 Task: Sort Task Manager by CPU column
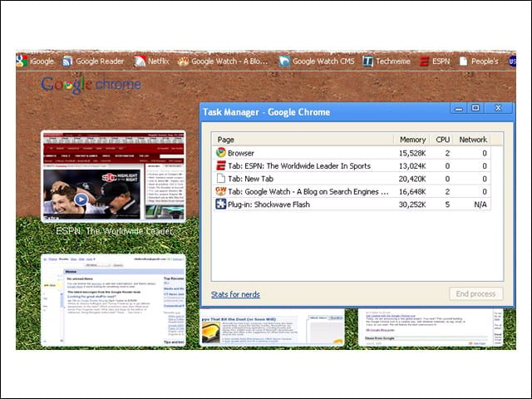coord(441,140)
